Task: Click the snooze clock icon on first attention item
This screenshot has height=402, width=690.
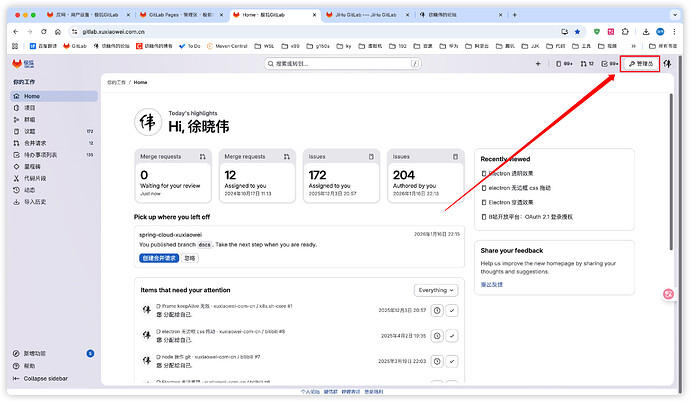Action: pyautogui.click(x=436, y=311)
